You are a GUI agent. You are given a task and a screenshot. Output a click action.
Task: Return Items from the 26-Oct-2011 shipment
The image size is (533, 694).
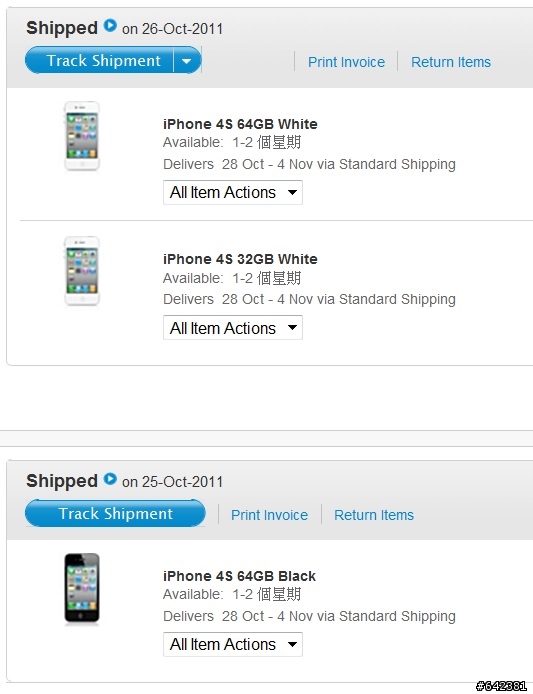coord(451,62)
